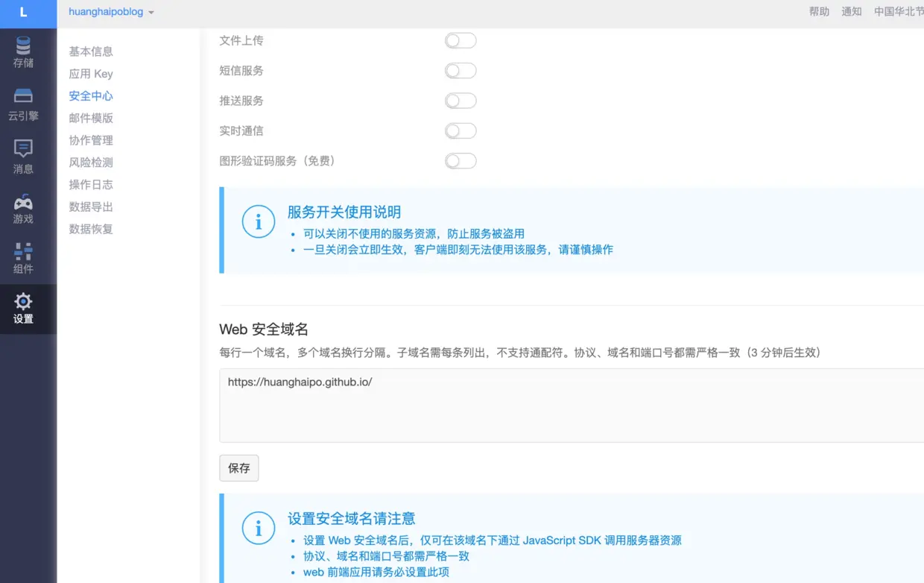Screen dimensions: 924x583
Task: Toggle the 图形验证码服务 switch
Action: tap(460, 160)
